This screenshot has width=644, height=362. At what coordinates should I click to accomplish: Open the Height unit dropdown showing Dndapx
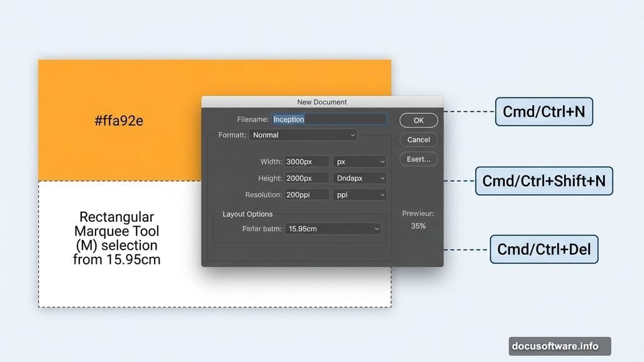(359, 178)
